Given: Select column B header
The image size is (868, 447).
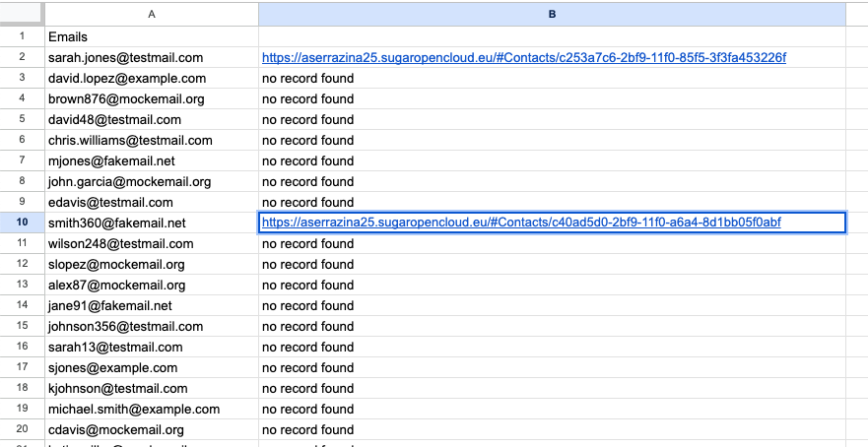Looking at the screenshot, I should [x=552, y=14].
